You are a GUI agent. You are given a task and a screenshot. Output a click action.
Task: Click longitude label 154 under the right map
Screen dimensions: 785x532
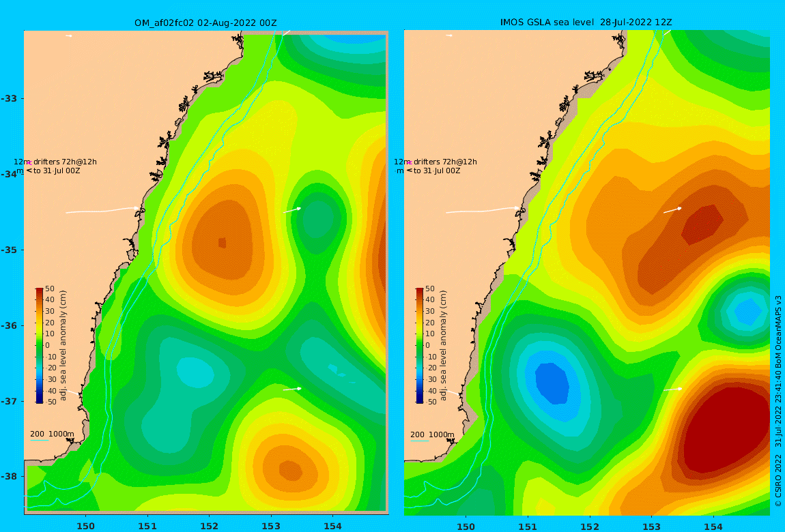(x=713, y=527)
